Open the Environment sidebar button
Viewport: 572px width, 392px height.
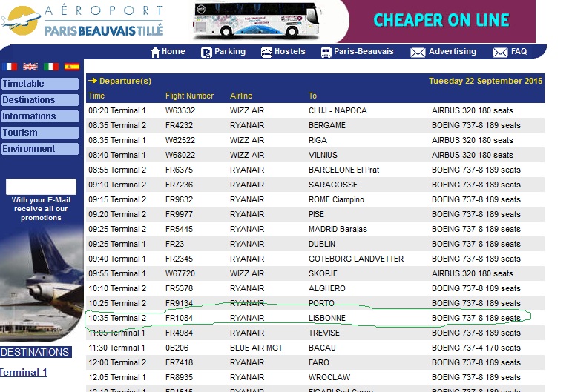click(x=40, y=149)
